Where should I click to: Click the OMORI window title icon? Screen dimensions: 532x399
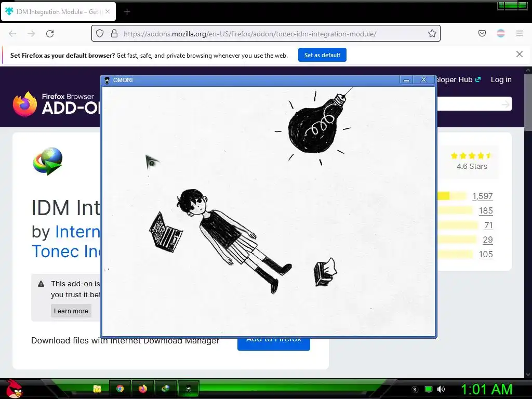107,81
